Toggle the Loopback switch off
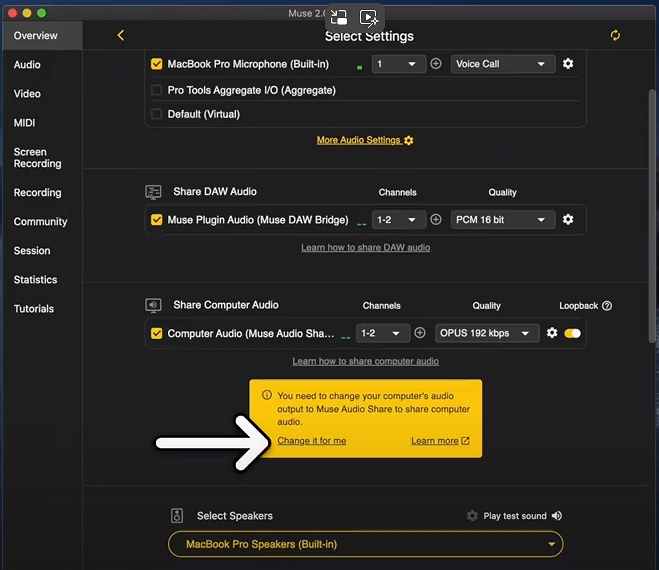The image size is (659, 570). [x=572, y=333]
